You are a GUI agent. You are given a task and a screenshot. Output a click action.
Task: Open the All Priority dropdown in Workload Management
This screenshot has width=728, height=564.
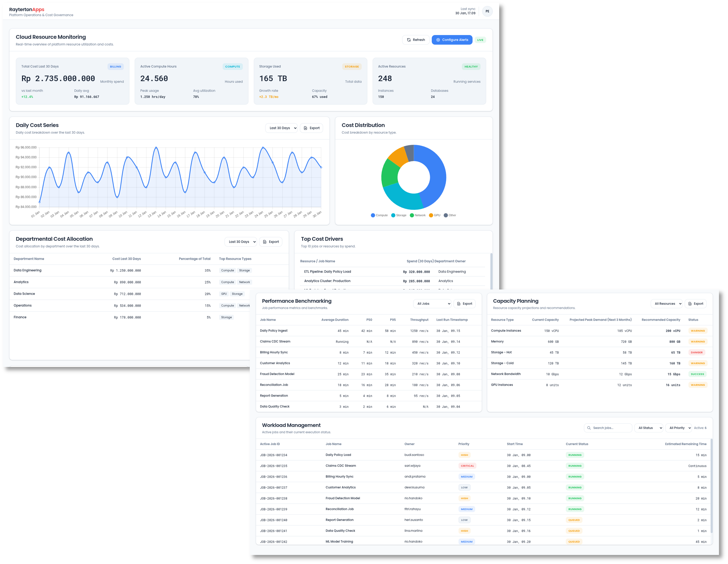pos(678,428)
